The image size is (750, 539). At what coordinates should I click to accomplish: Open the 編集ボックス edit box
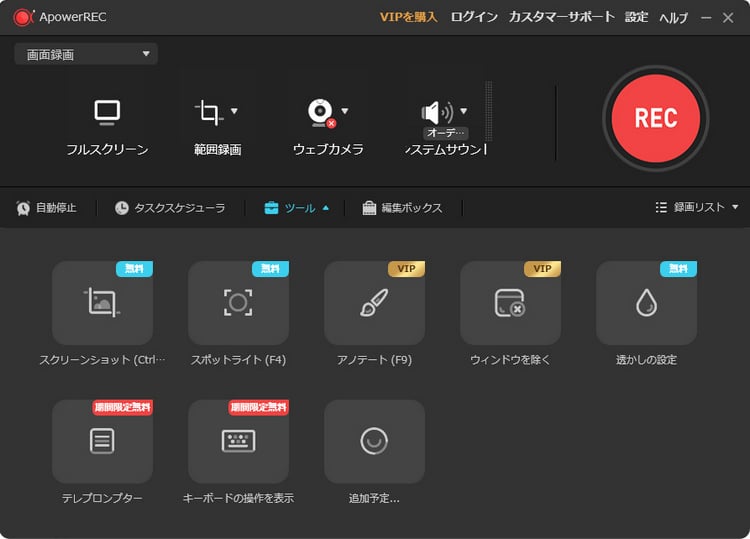pos(402,208)
